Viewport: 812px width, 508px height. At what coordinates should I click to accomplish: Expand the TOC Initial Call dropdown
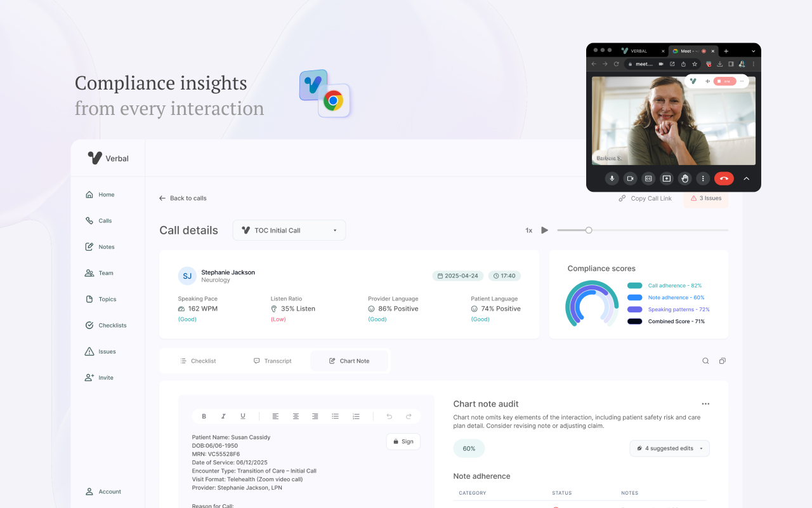(289, 231)
